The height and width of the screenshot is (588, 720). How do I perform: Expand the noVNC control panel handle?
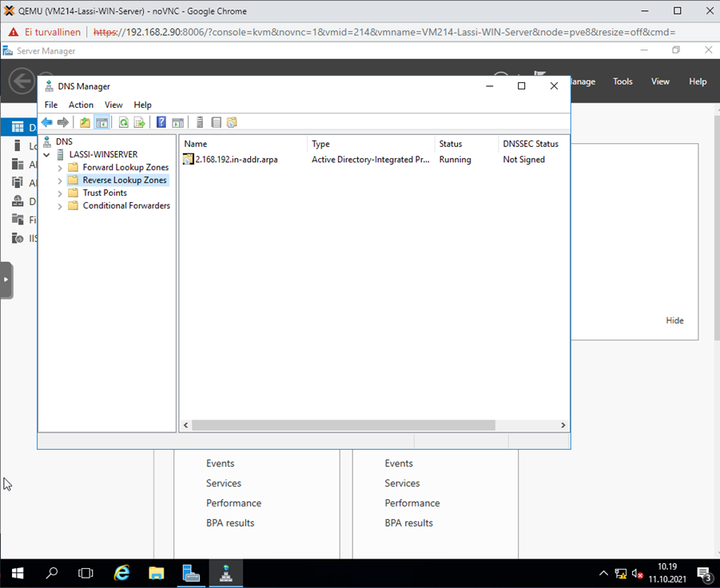pyautogui.click(x=6, y=280)
